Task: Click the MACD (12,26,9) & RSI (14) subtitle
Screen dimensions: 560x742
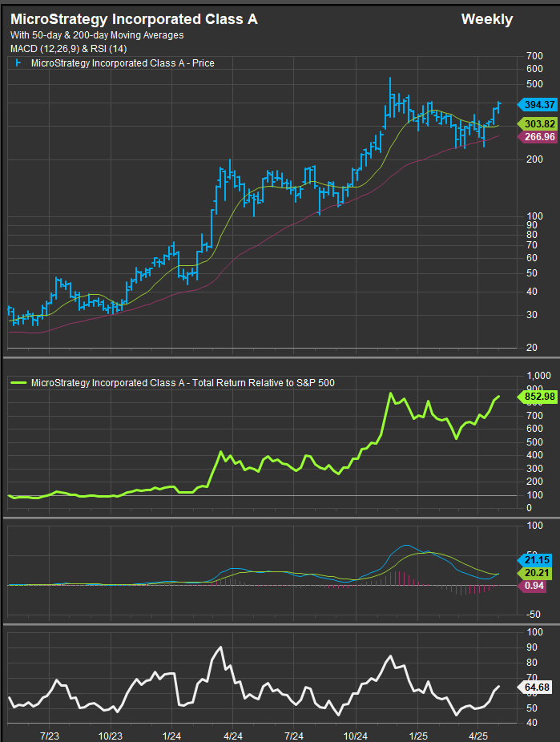Action: 69,49
